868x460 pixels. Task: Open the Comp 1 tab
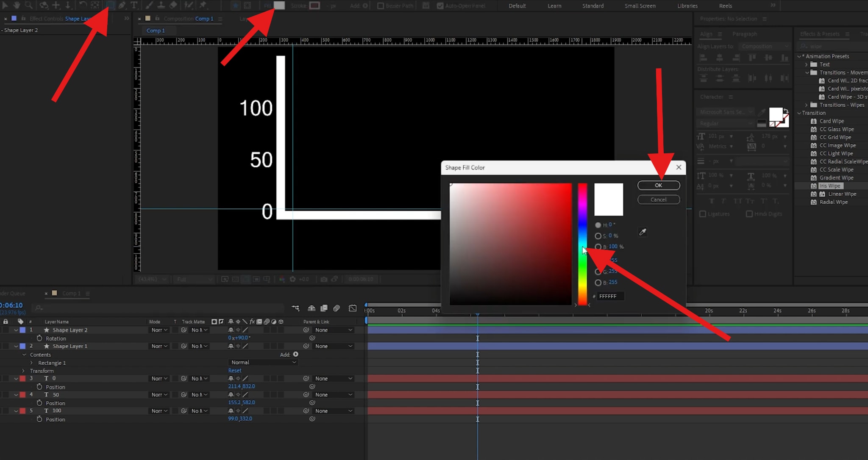point(156,30)
